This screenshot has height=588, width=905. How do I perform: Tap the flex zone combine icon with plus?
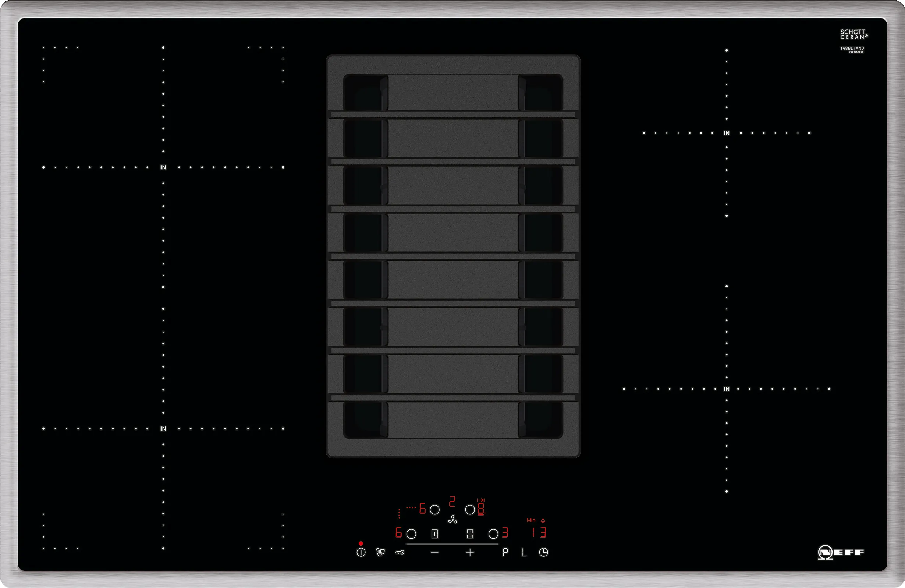point(434,534)
